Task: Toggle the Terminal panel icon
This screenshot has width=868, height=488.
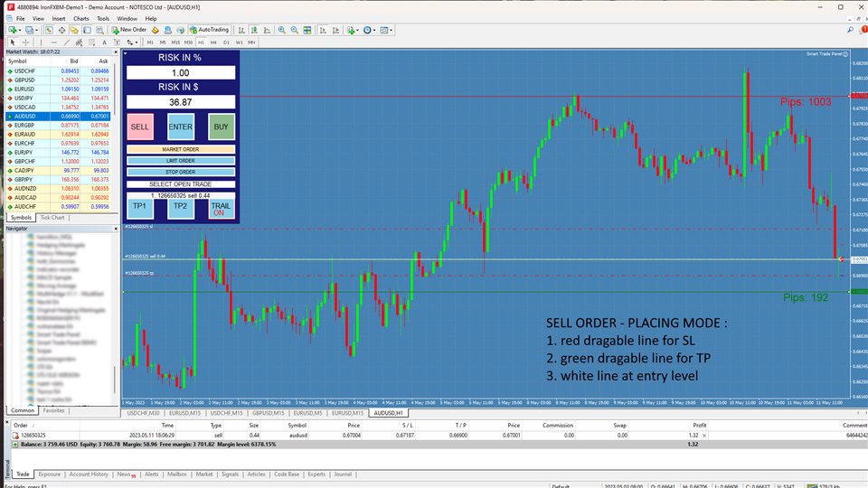Action: point(87,30)
